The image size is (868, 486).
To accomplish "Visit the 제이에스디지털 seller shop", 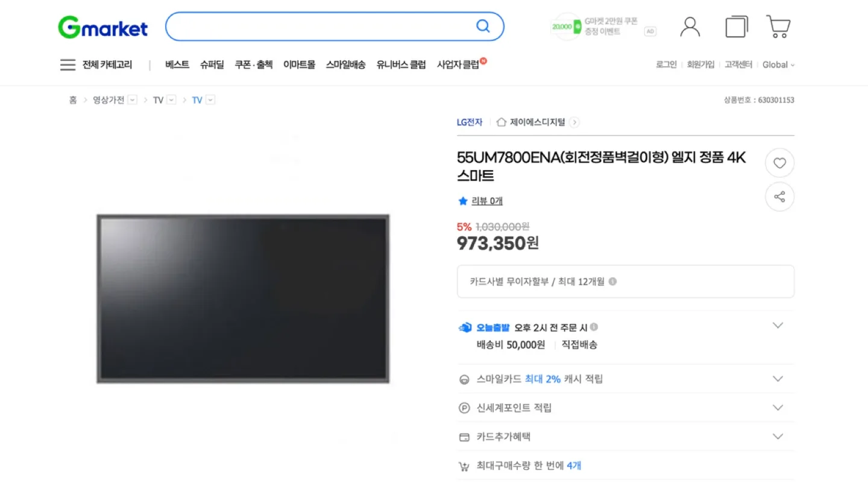I will (538, 122).
